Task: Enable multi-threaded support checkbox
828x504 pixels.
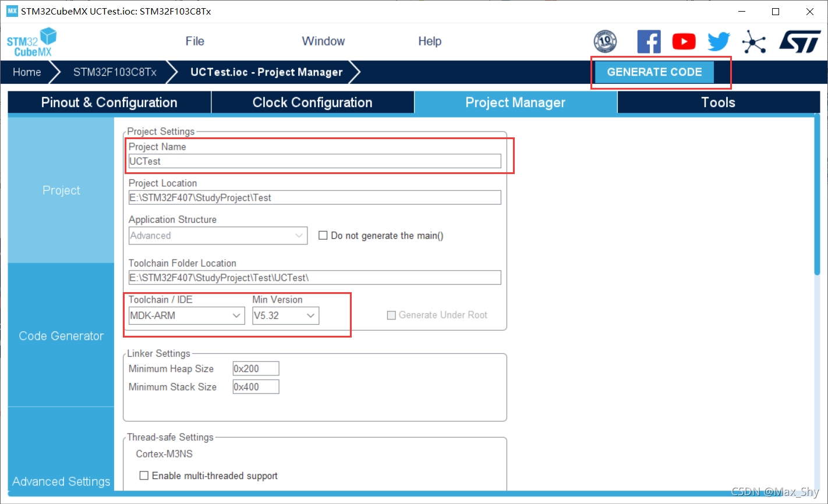Action: [144, 475]
